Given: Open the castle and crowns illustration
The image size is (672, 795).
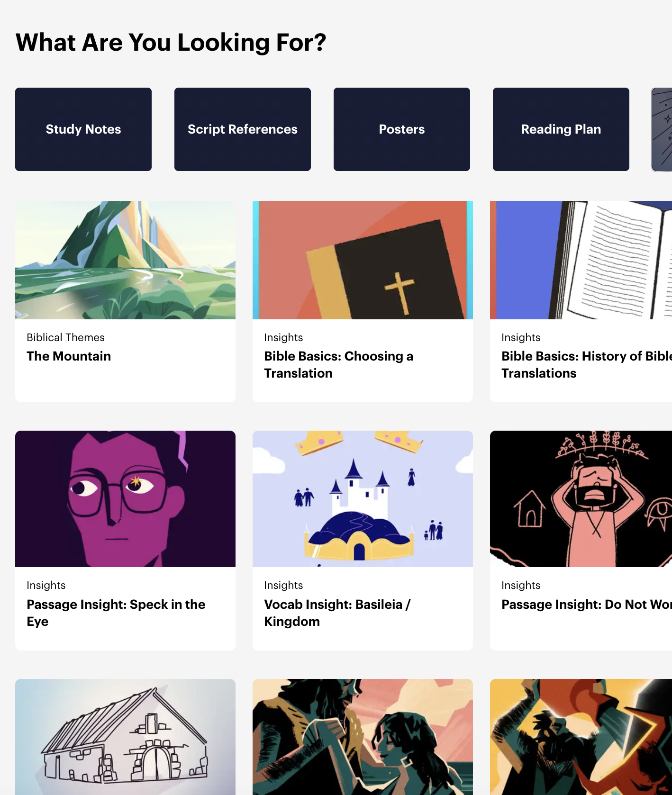Looking at the screenshot, I should point(363,499).
